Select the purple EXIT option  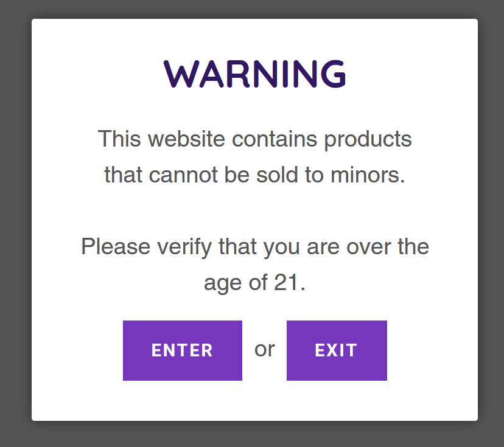pos(337,350)
